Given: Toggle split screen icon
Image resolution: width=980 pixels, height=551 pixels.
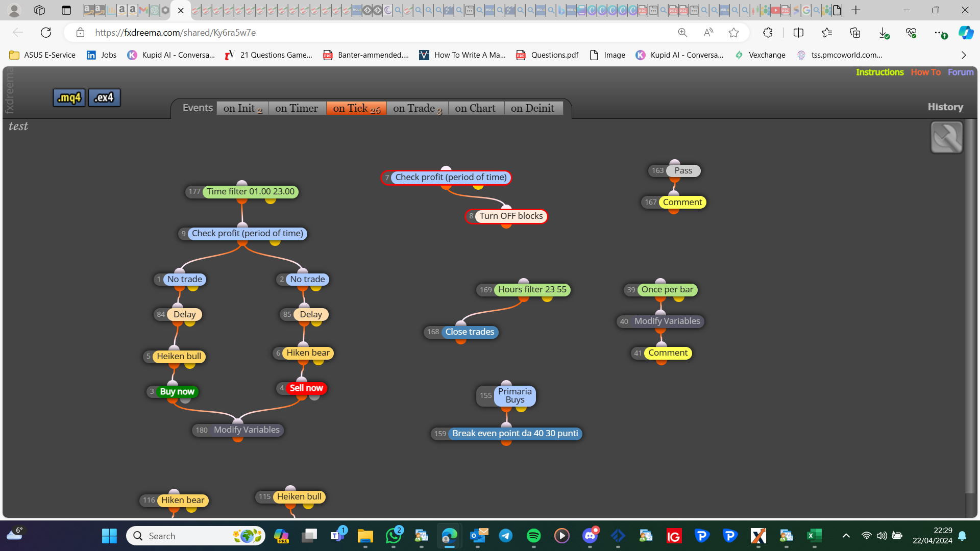Looking at the screenshot, I should click(798, 33).
